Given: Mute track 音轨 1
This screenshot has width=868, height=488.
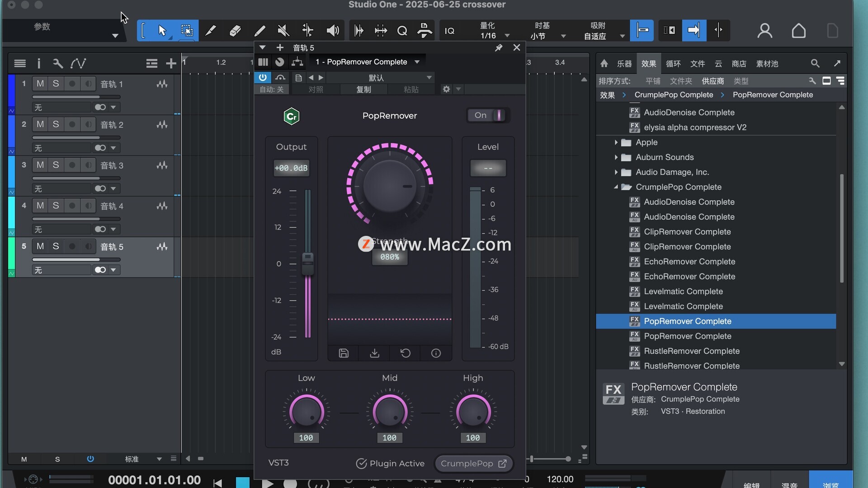Looking at the screenshot, I should 40,84.
